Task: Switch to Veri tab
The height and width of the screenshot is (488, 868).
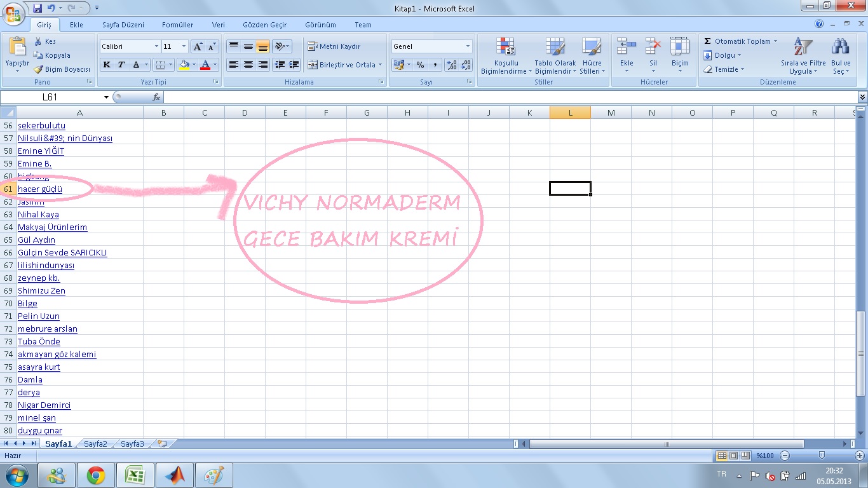Action: pos(219,25)
